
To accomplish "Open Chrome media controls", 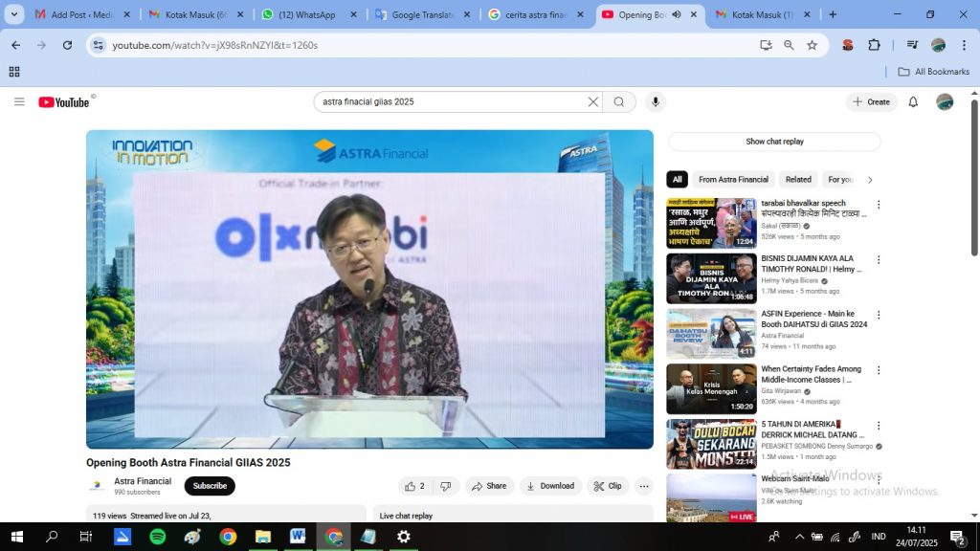I will (x=912, y=45).
